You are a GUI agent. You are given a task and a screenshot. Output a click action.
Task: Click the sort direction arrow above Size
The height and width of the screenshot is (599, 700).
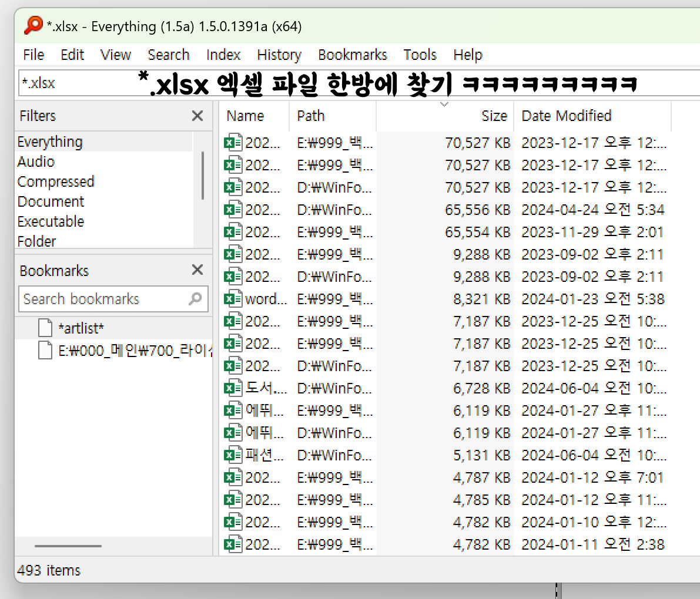444,105
